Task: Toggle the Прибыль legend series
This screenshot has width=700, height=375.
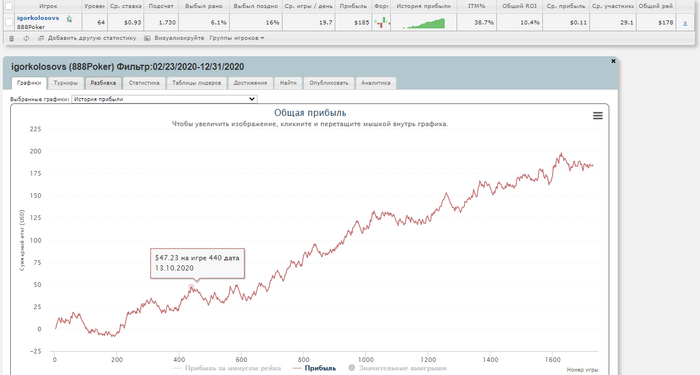Action: 315,368
